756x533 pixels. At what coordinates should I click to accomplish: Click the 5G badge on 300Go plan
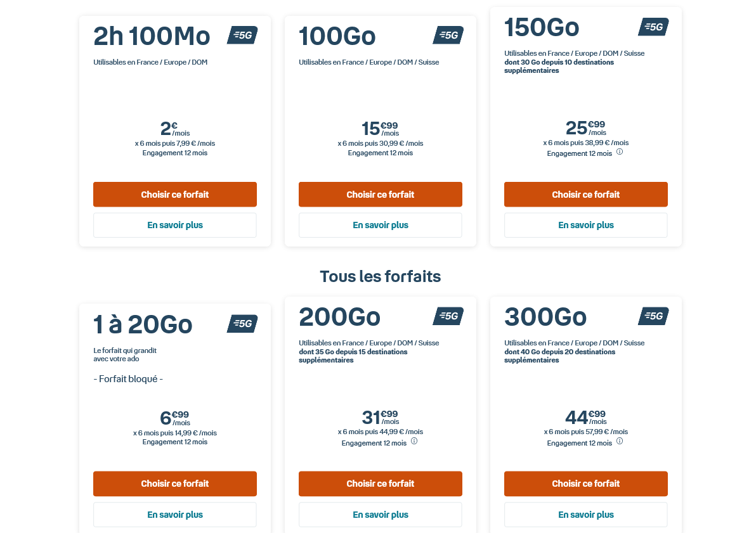653,316
